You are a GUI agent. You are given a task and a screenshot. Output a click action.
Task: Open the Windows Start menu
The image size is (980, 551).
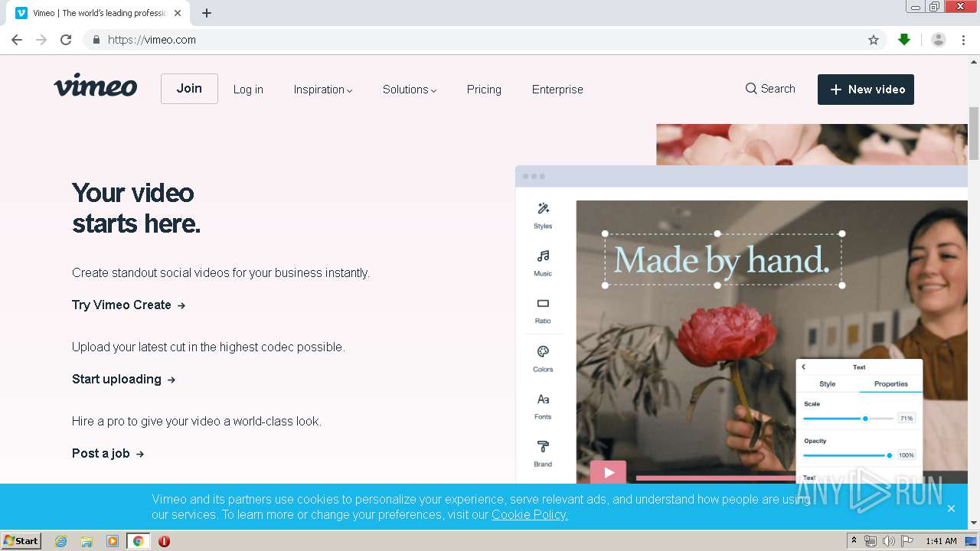(x=21, y=540)
